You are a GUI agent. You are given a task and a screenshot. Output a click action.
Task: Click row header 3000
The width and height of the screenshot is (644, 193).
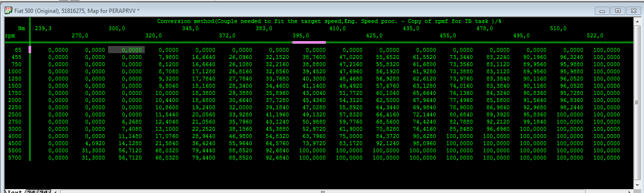point(15,129)
